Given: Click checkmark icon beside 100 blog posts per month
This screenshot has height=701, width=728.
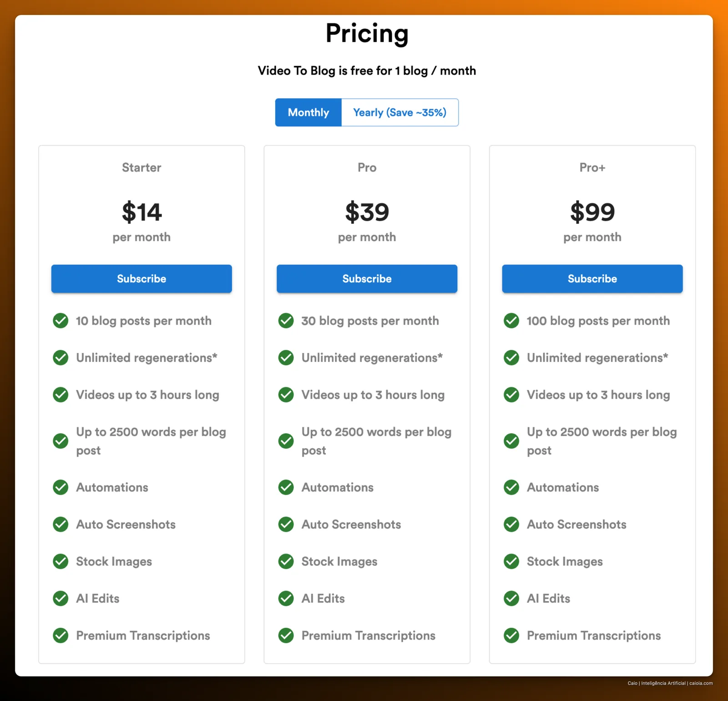Looking at the screenshot, I should point(511,321).
